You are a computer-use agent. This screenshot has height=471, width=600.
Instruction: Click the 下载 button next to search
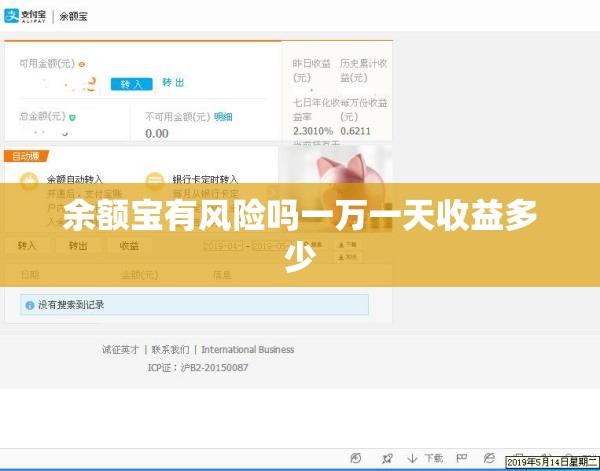pyautogui.click(x=348, y=244)
